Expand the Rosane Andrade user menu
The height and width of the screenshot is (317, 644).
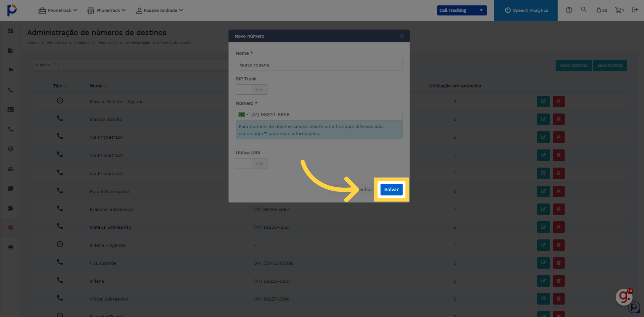[x=160, y=10]
